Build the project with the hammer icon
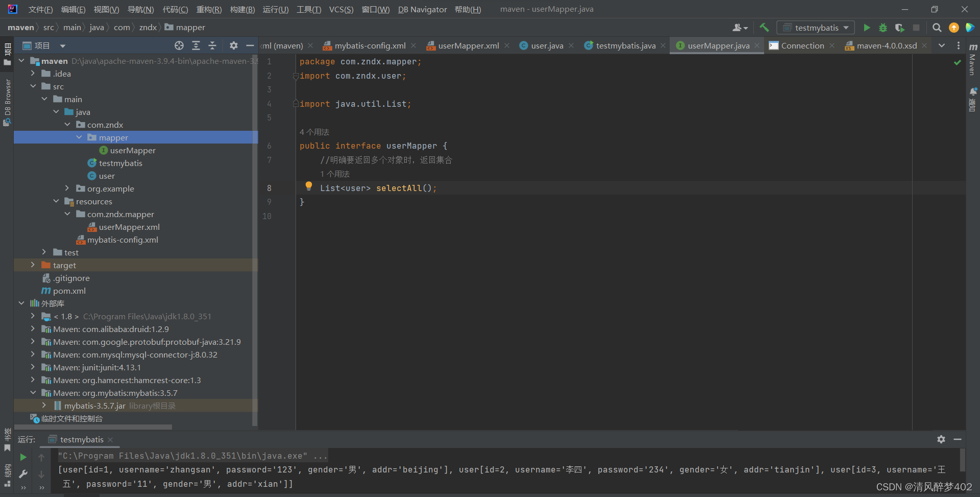980x497 pixels. [764, 28]
